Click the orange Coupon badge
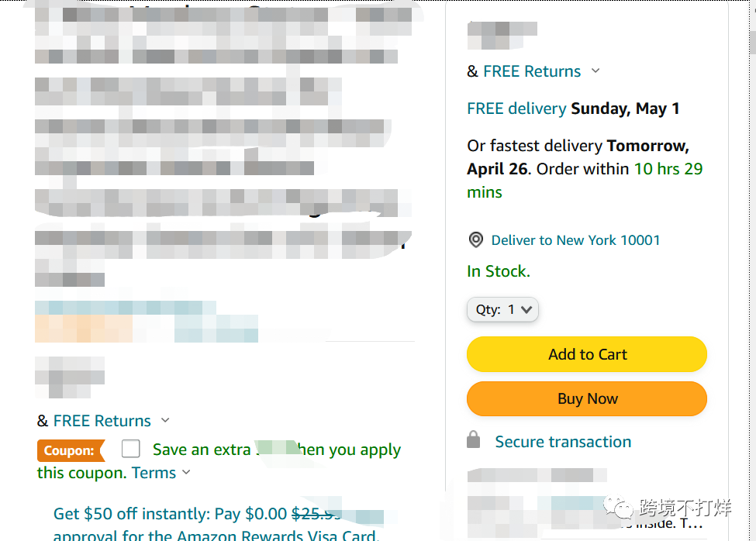The width and height of the screenshot is (756, 541). coord(70,450)
